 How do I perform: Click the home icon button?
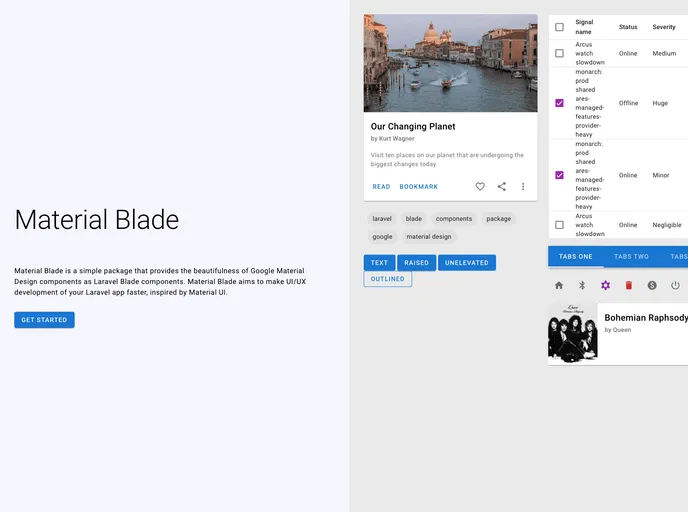pos(559,286)
